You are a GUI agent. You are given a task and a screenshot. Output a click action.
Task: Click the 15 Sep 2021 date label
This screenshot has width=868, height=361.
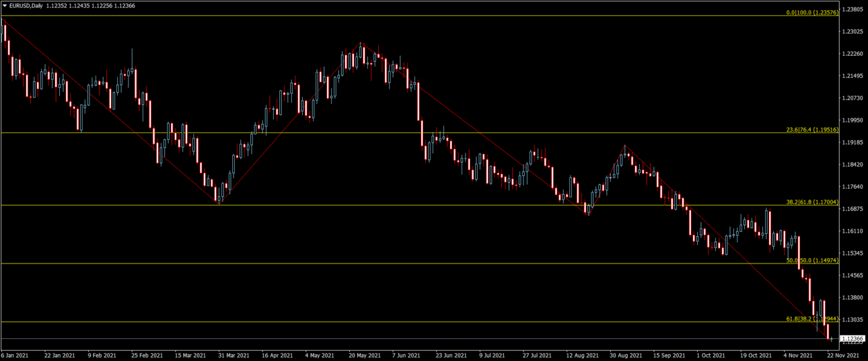pos(669,355)
